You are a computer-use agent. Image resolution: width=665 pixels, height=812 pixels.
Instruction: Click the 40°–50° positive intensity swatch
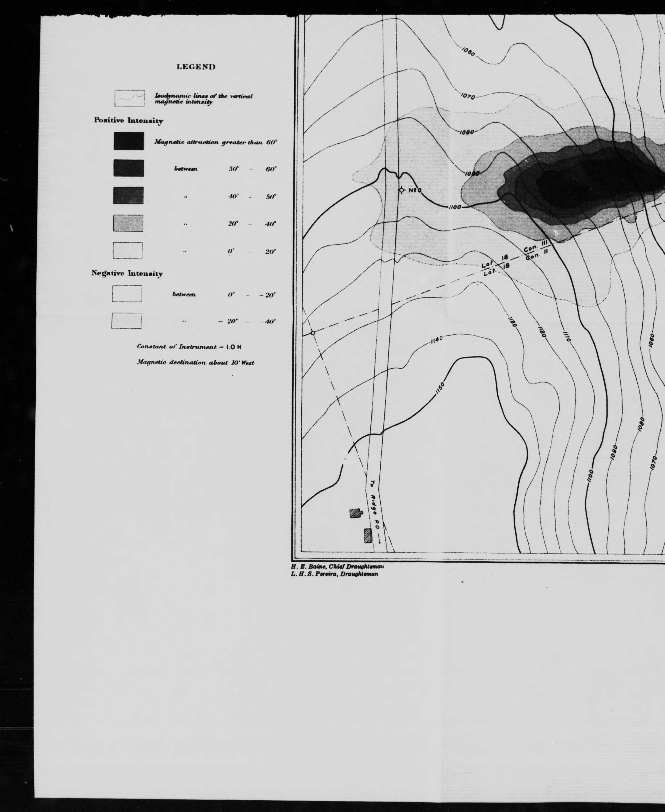[128, 195]
